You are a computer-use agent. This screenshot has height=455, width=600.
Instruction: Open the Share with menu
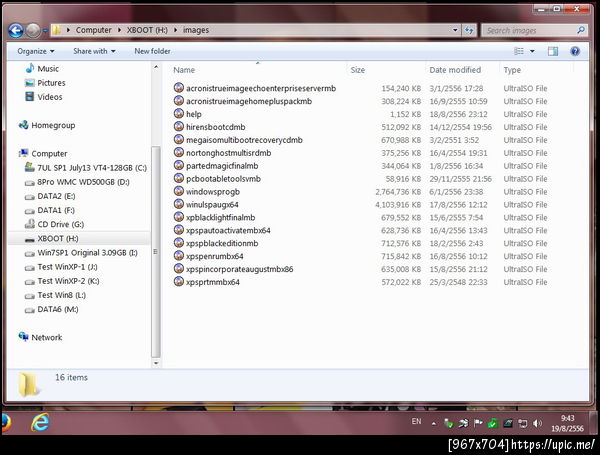coord(94,51)
